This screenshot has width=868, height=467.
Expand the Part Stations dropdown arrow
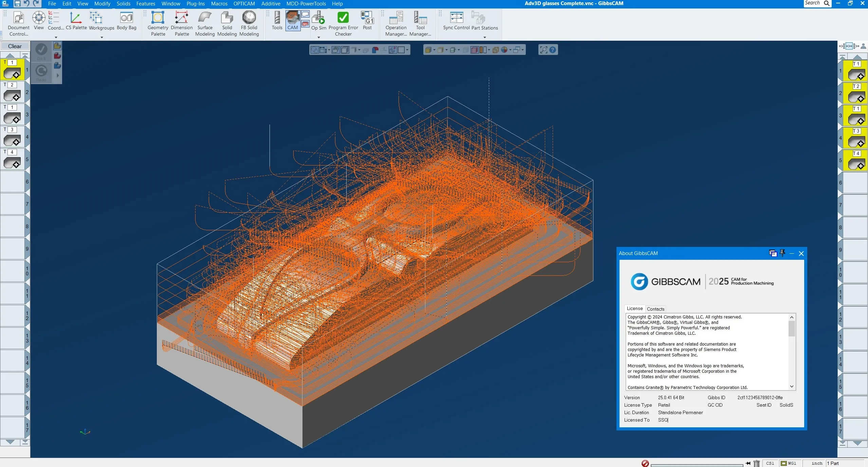484,37
